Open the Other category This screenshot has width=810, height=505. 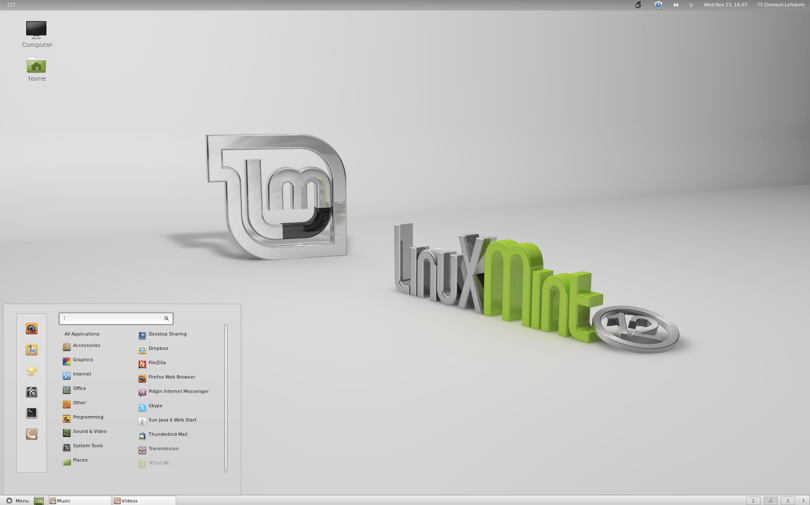tap(74, 403)
